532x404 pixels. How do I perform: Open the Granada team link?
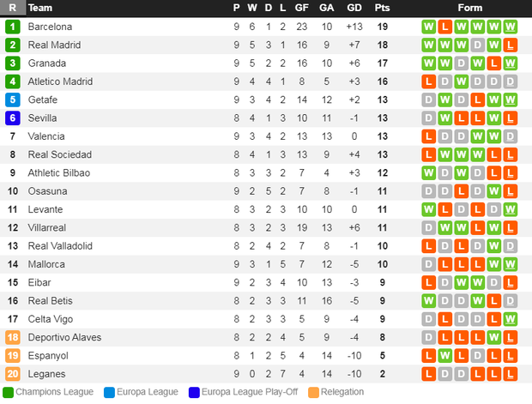(x=47, y=63)
